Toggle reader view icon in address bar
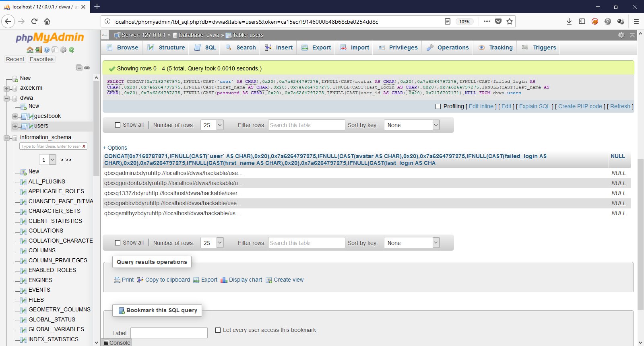The width and height of the screenshot is (644, 346). coord(447,21)
